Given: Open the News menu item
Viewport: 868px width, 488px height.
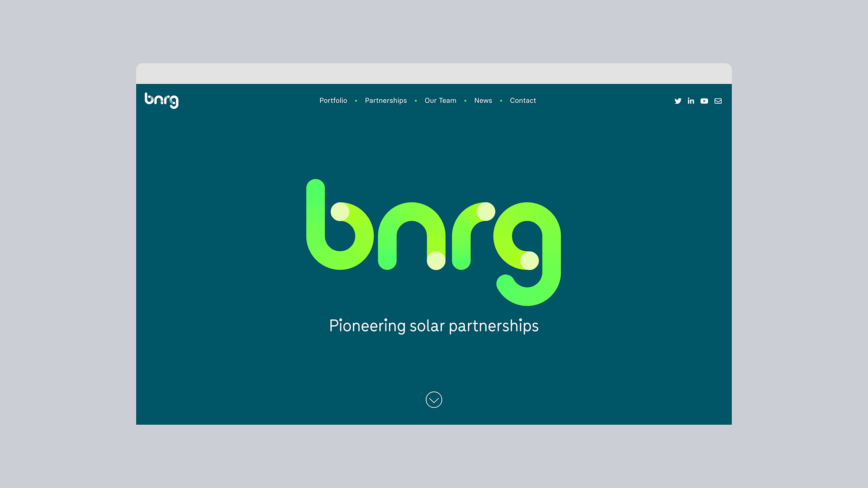Looking at the screenshot, I should click(483, 101).
